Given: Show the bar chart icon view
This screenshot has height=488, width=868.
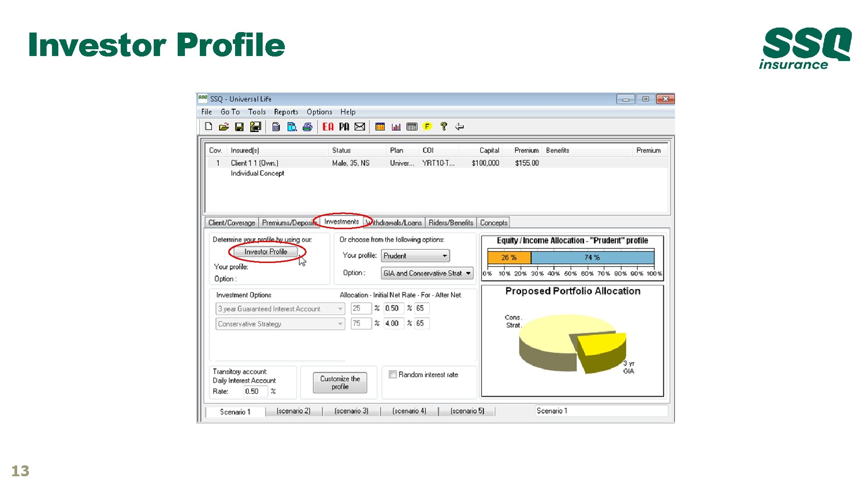Looking at the screenshot, I should click(x=396, y=127).
